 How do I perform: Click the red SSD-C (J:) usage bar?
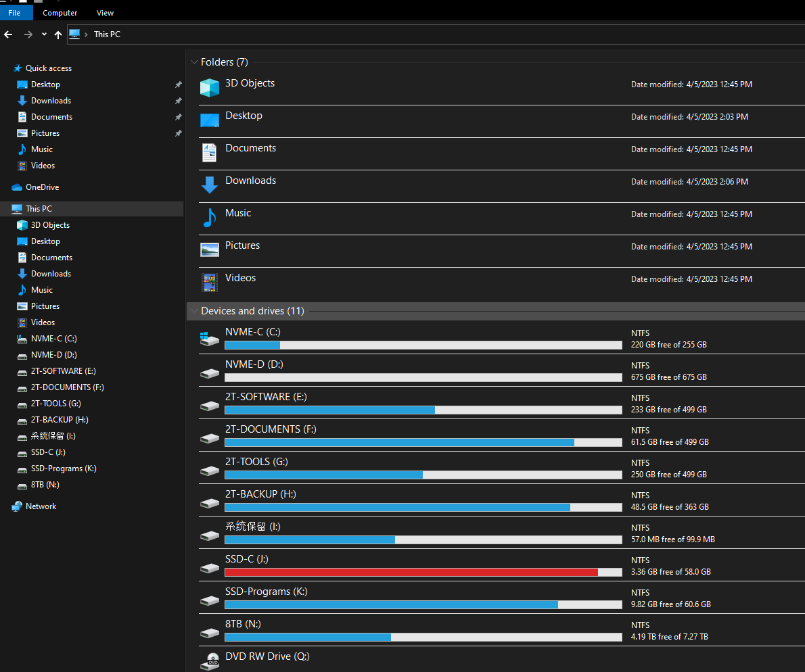click(411, 572)
